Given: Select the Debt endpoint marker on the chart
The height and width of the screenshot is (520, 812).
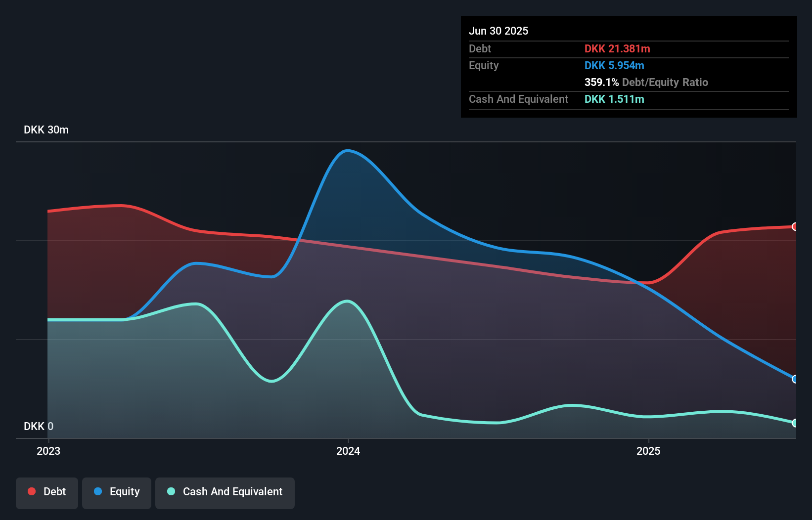Looking at the screenshot, I should (x=794, y=227).
